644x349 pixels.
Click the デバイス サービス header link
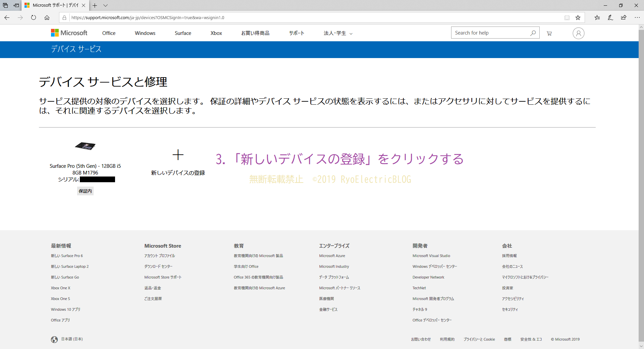point(76,49)
